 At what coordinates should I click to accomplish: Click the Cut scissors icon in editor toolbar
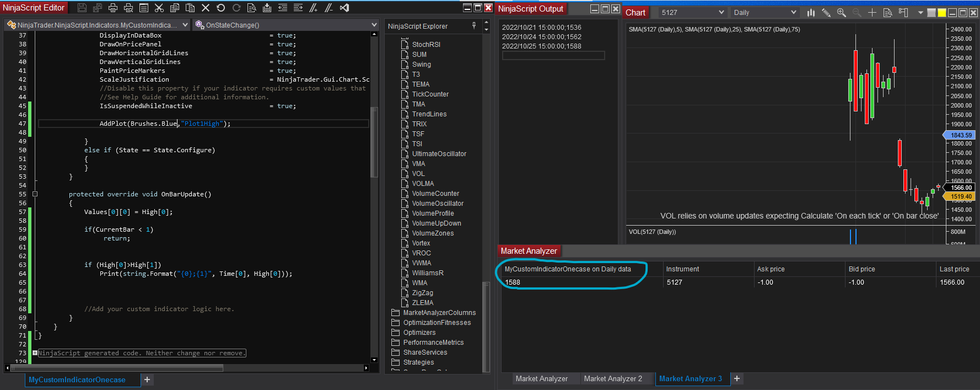[159, 8]
